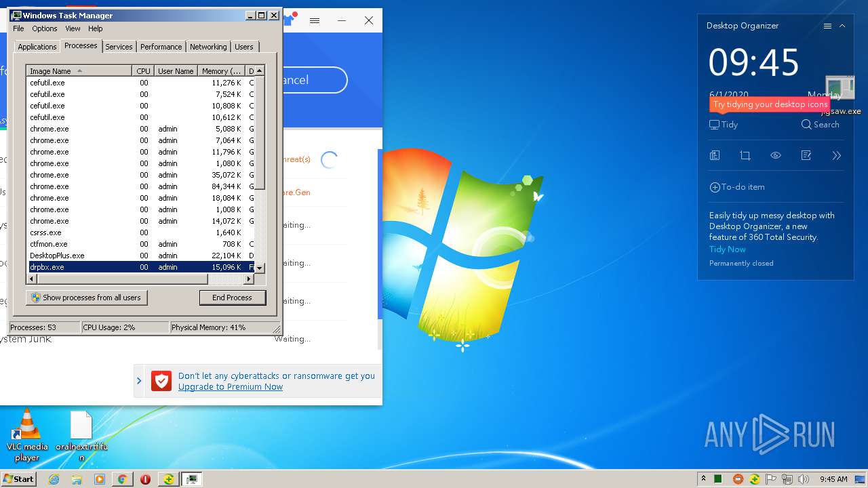Switch to the Networking tab
The image size is (868, 488).
(x=208, y=47)
